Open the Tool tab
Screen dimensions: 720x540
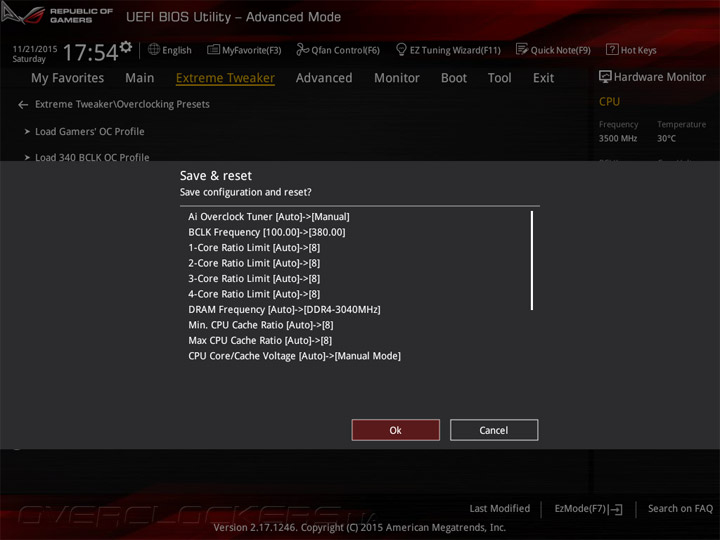pos(500,78)
